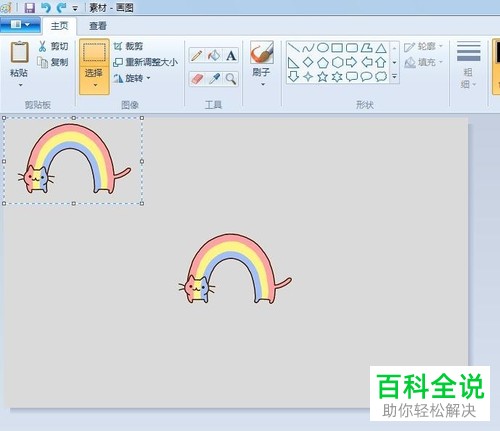The height and width of the screenshot is (431, 500).
Task: Switch to the 主页 tab
Action: (x=59, y=26)
